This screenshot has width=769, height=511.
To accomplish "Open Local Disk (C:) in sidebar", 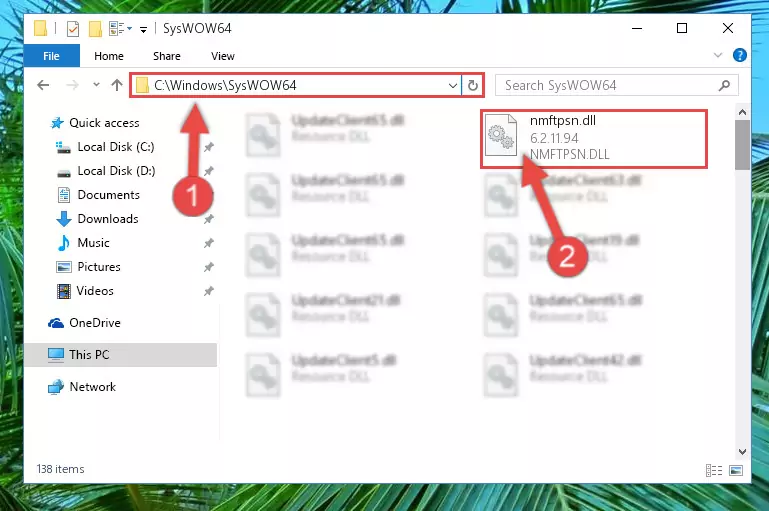I will (116, 147).
